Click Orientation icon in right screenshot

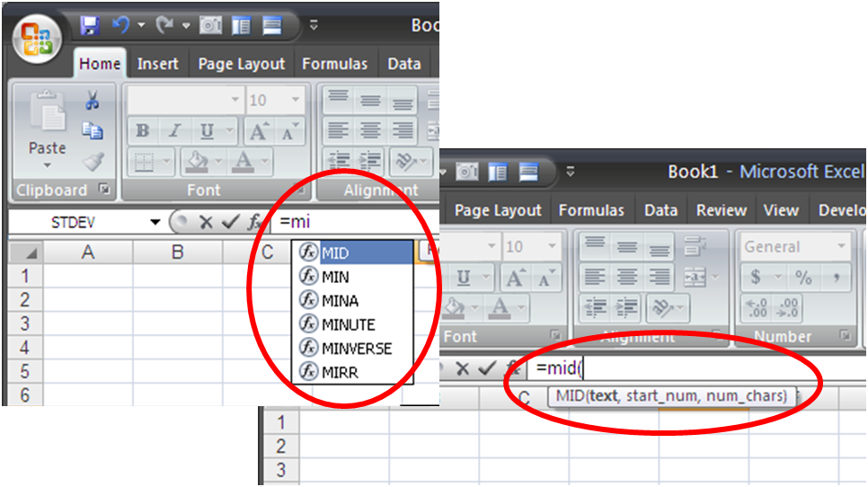(664, 308)
